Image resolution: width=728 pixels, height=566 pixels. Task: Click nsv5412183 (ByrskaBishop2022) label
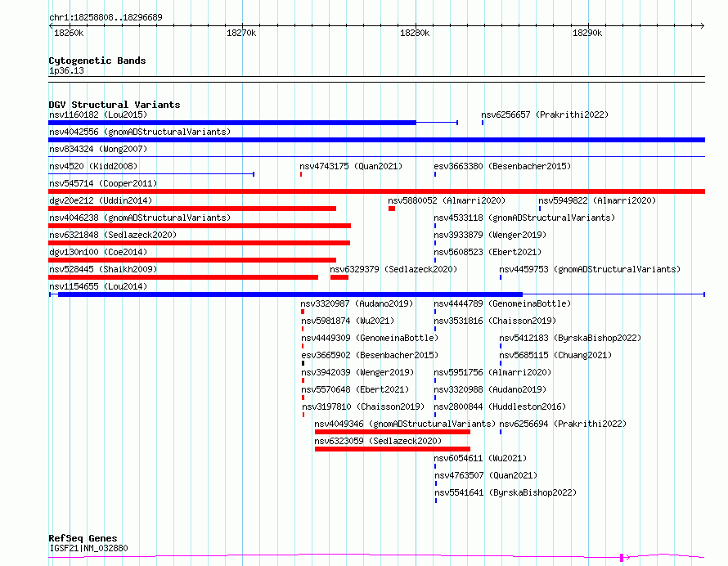click(570, 338)
